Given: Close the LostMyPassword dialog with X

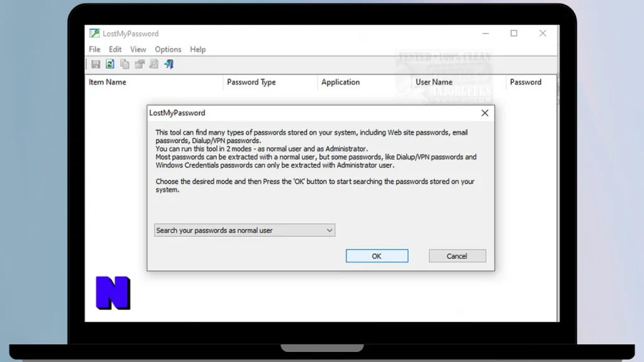Looking at the screenshot, I should coord(485,113).
